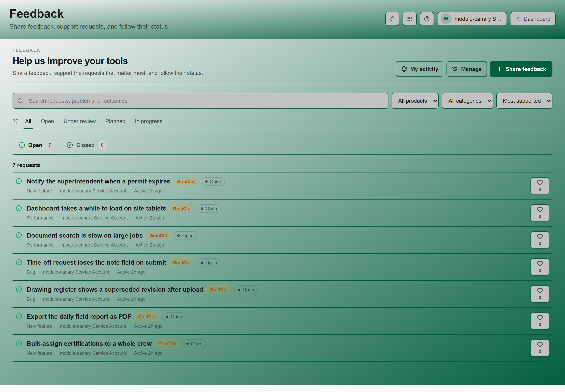Click status circle icon beside Dashboard load request
The image size is (565, 392).
[x=19, y=208]
